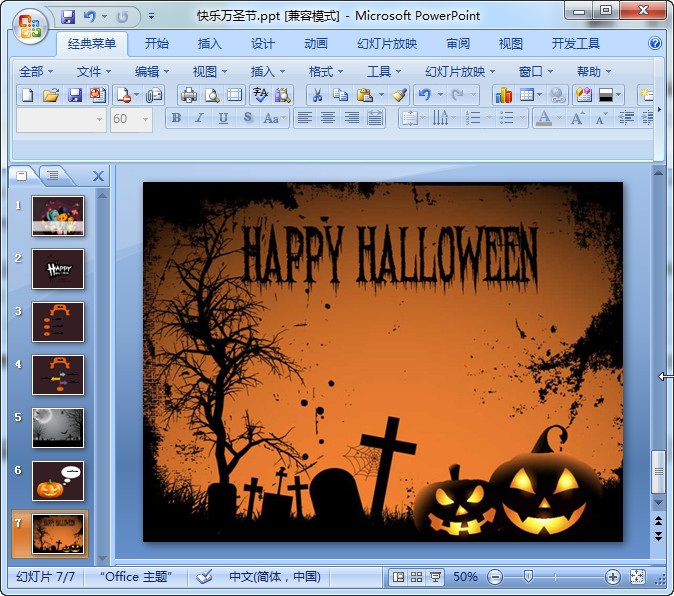
Task: Click the hyperlink icon
Action: [x=558, y=95]
